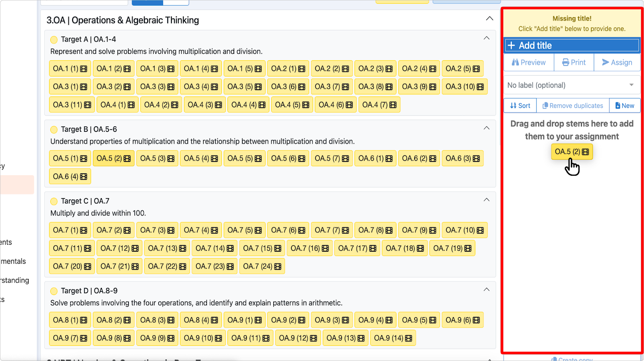
Task: Click the film icon on OA.3 (10) stem
Action: (x=480, y=87)
